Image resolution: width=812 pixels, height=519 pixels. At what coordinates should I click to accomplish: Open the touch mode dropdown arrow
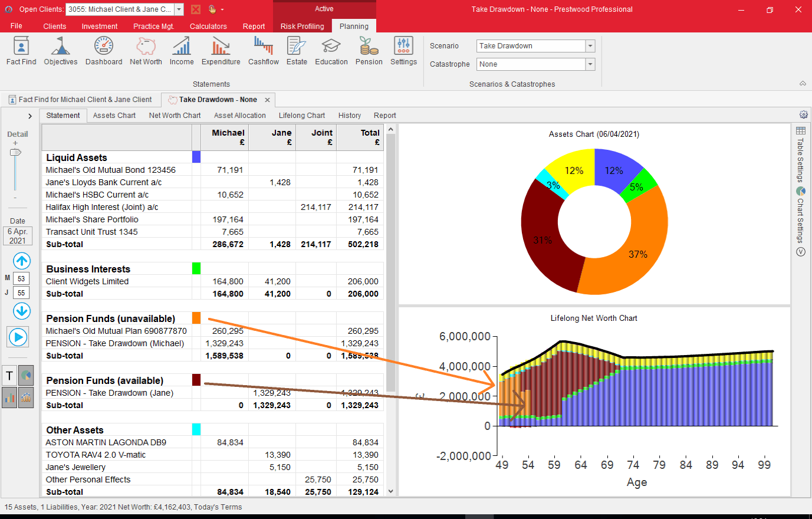(x=222, y=9)
